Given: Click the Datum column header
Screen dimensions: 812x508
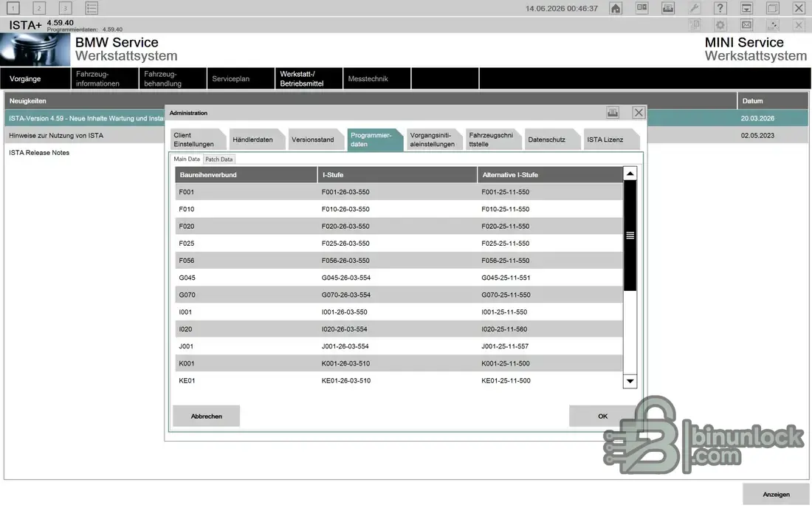Looking at the screenshot, I should click(x=772, y=100).
